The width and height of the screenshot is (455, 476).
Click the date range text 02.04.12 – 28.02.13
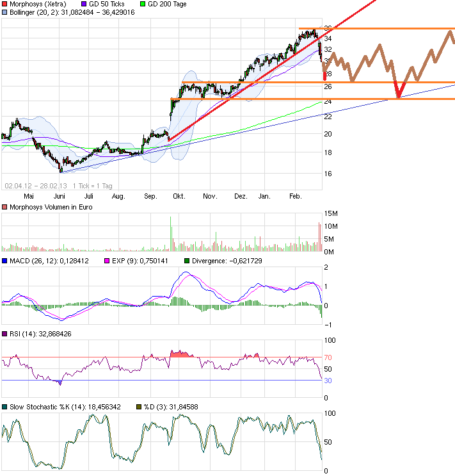click(31, 185)
